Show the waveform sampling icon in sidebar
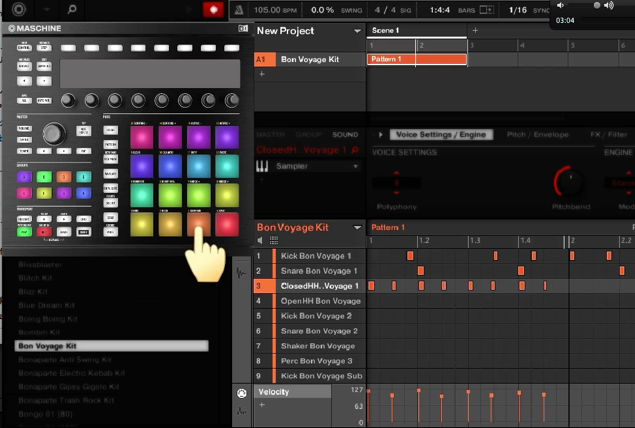This screenshot has width=635, height=428. [x=241, y=273]
